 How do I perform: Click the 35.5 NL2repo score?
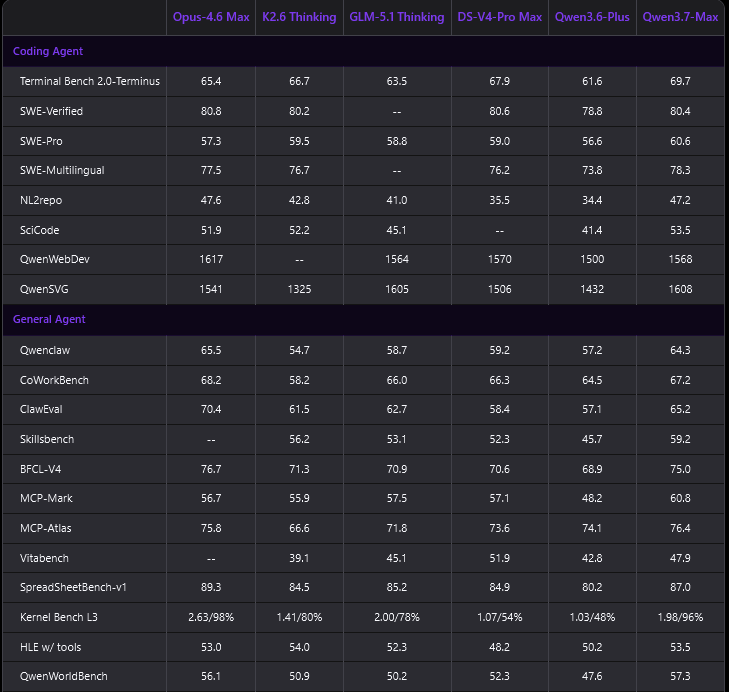(x=499, y=200)
